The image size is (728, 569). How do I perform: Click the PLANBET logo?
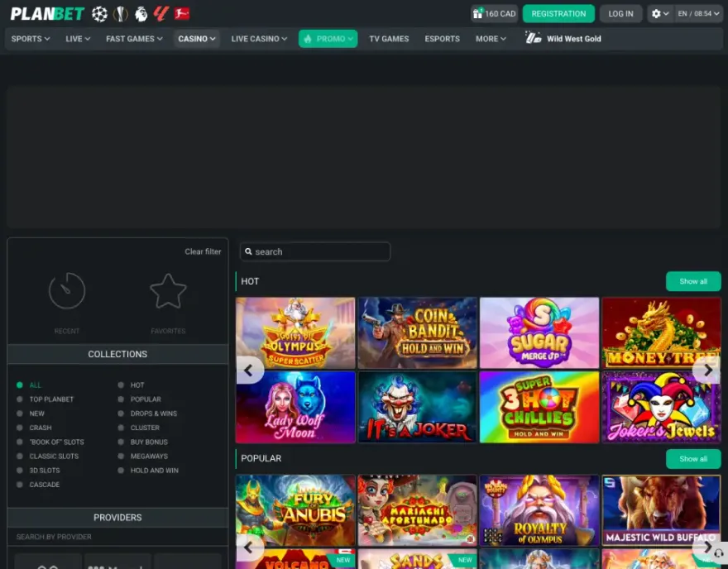[47, 14]
